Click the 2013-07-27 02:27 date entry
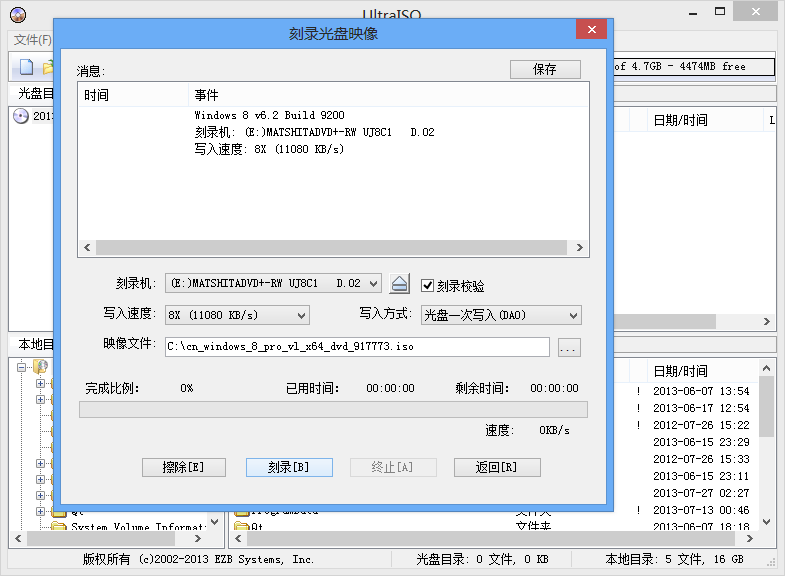Image resolution: width=785 pixels, height=576 pixels. click(701, 493)
